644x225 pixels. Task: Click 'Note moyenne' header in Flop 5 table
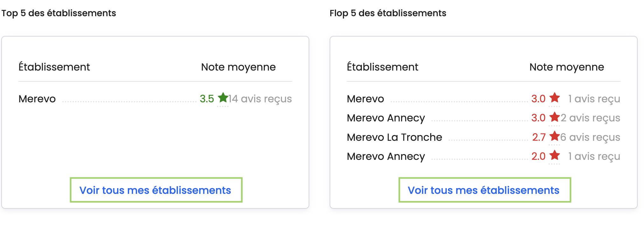tap(567, 67)
